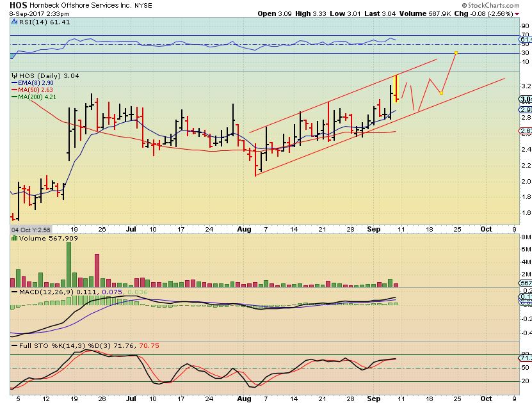This screenshot has width=532, height=403.
Task: Click the EMA(8) 2.90 legend text
Action: (x=36, y=83)
